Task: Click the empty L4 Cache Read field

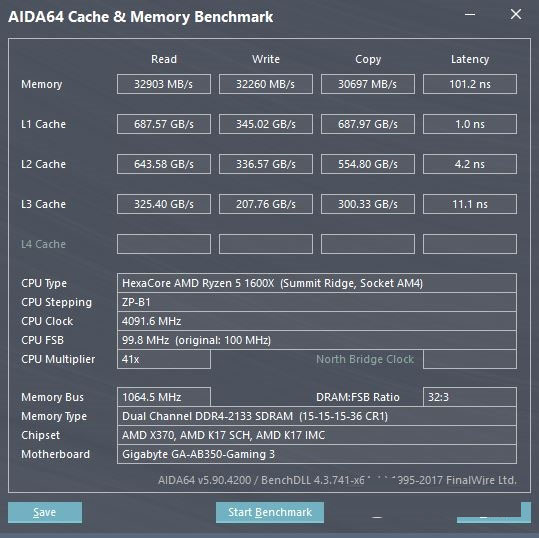Action: point(164,244)
